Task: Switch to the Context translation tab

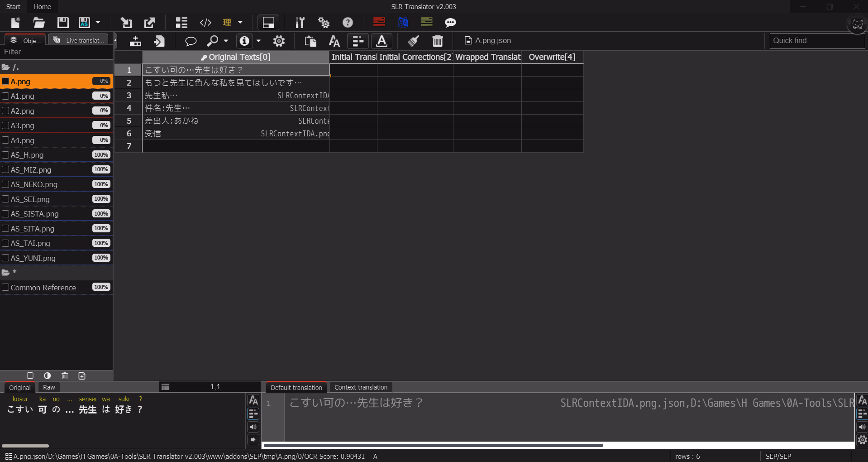Action: 361,387
